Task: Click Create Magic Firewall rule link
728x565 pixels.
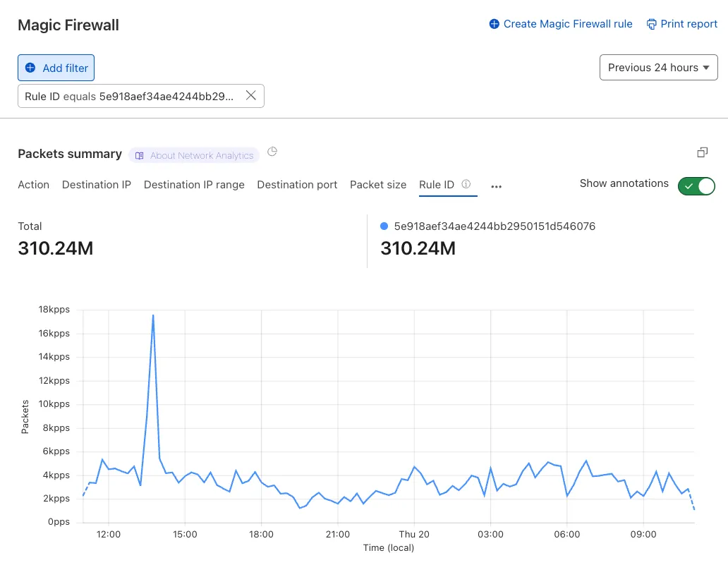Action: point(567,24)
